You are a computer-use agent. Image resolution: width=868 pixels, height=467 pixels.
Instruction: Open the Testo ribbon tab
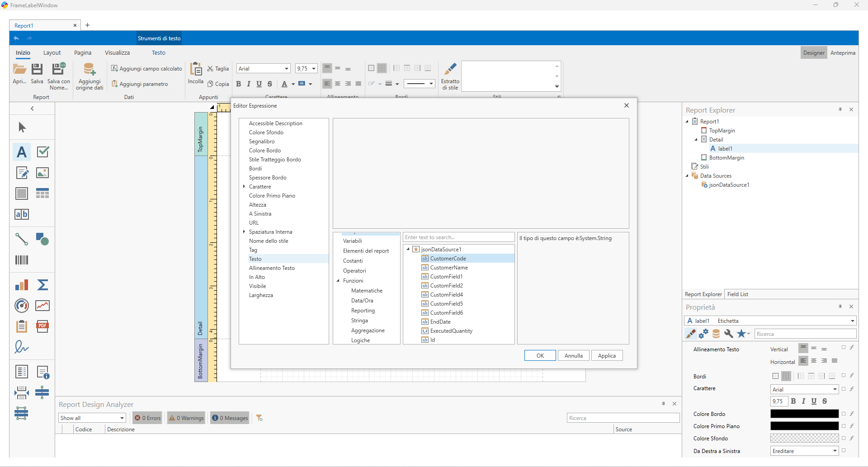click(159, 53)
